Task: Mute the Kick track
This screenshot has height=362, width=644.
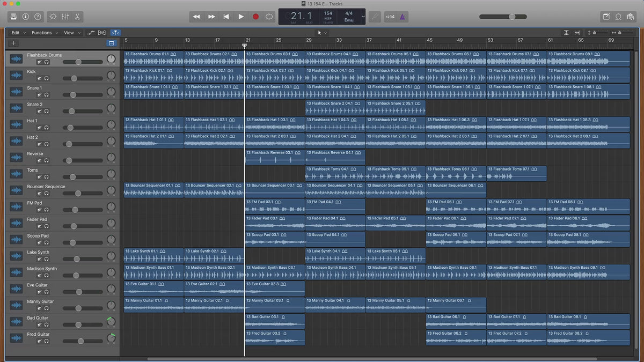Action: [39, 78]
